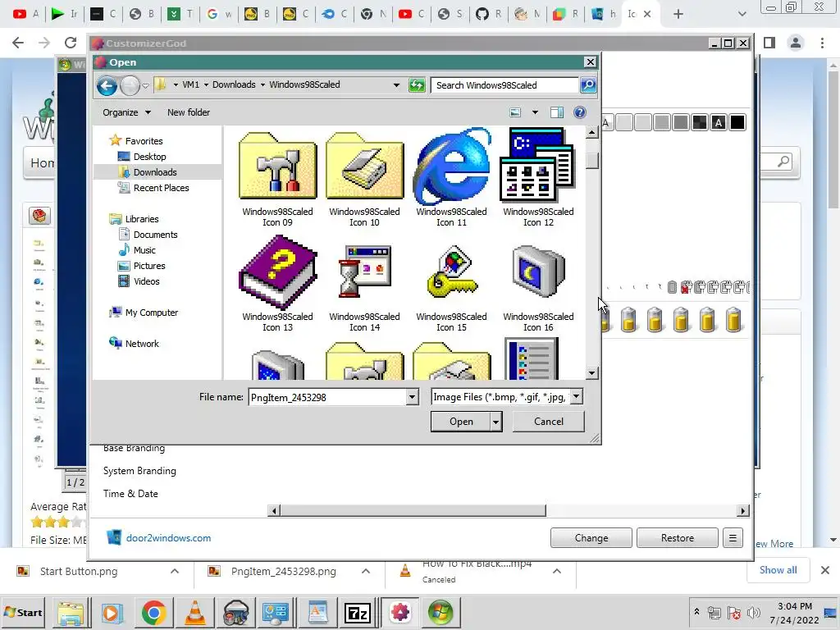Screen dimensions: 840x630
Task: Open the Chrome profile avatar
Action: click(x=796, y=43)
